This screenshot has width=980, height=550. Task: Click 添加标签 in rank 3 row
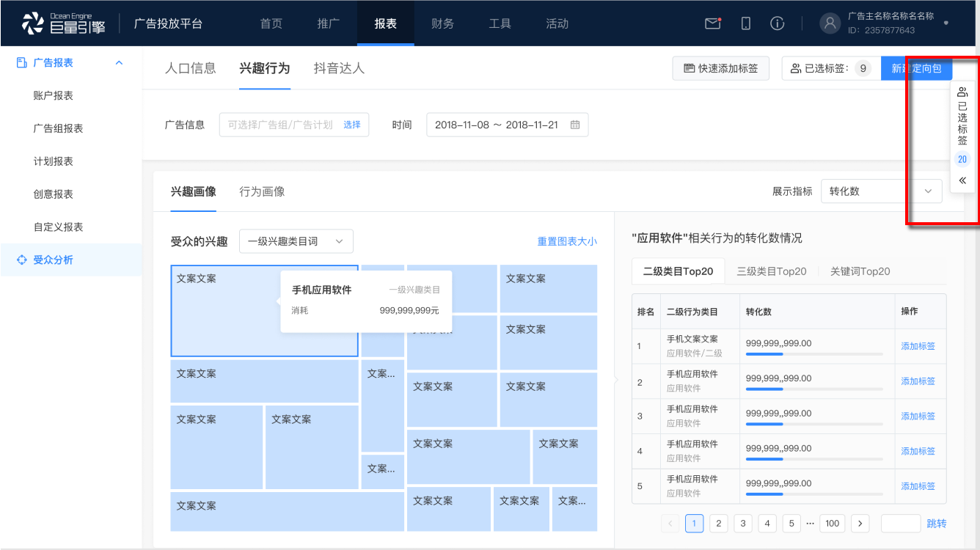(918, 417)
